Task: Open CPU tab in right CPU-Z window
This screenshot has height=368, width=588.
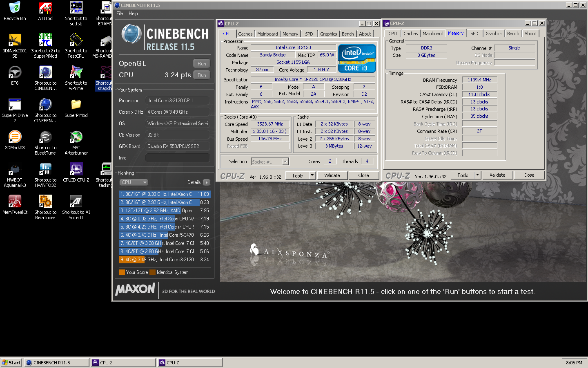Action: (x=393, y=34)
